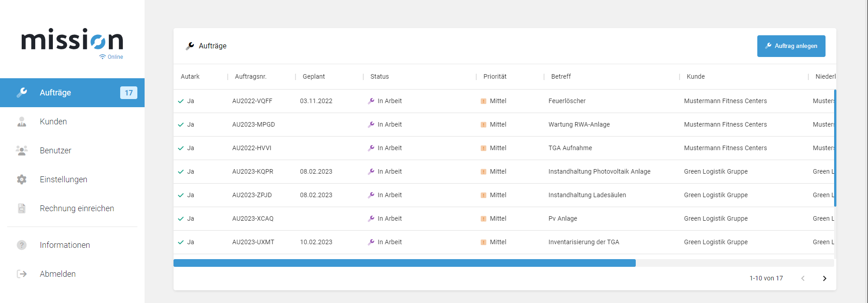868x303 pixels.
Task: Click the wrench icon beside Aufträge in sidebar
Action: [22, 93]
